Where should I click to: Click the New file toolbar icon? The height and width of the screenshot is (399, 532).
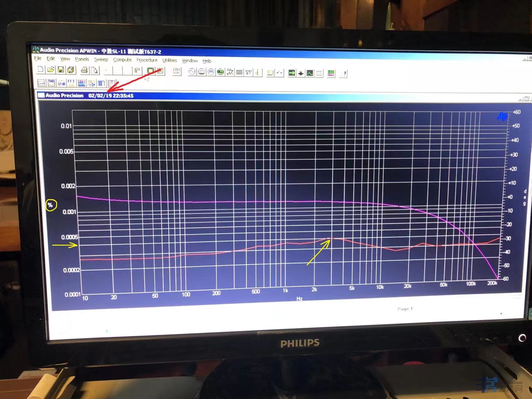pyautogui.click(x=40, y=69)
